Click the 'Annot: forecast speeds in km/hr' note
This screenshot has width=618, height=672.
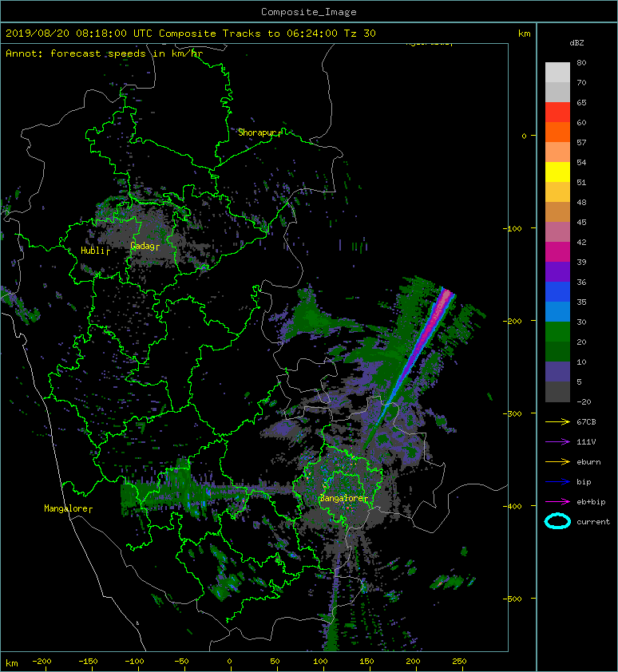click(105, 53)
